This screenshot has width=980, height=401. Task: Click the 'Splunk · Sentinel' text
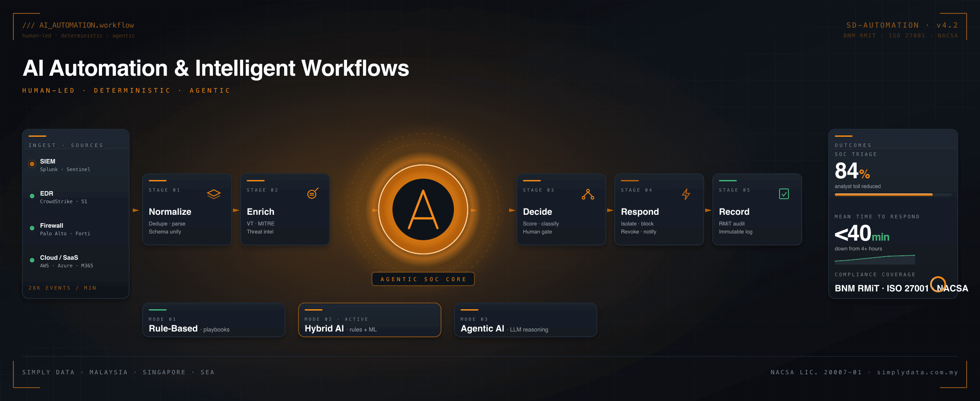coord(65,169)
